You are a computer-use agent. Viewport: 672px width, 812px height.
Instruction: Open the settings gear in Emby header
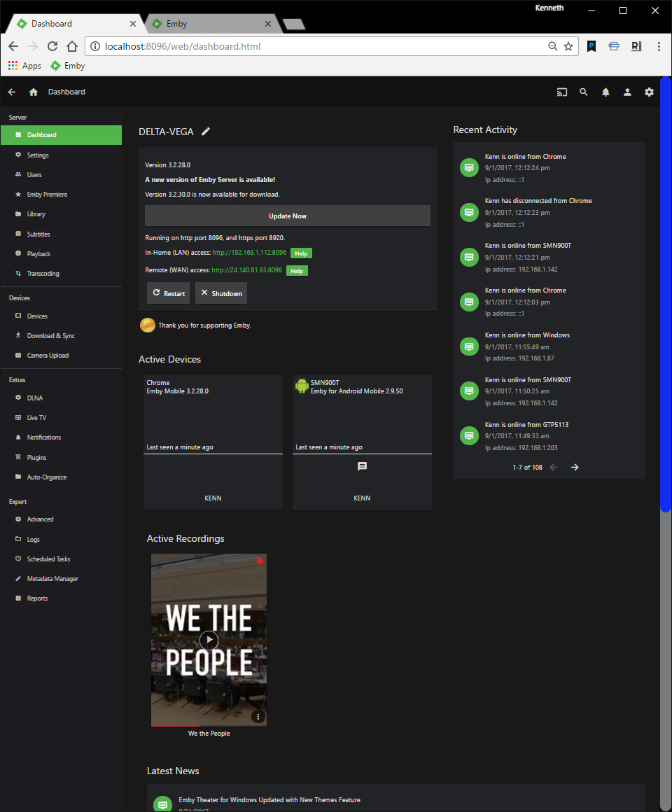[649, 92]
